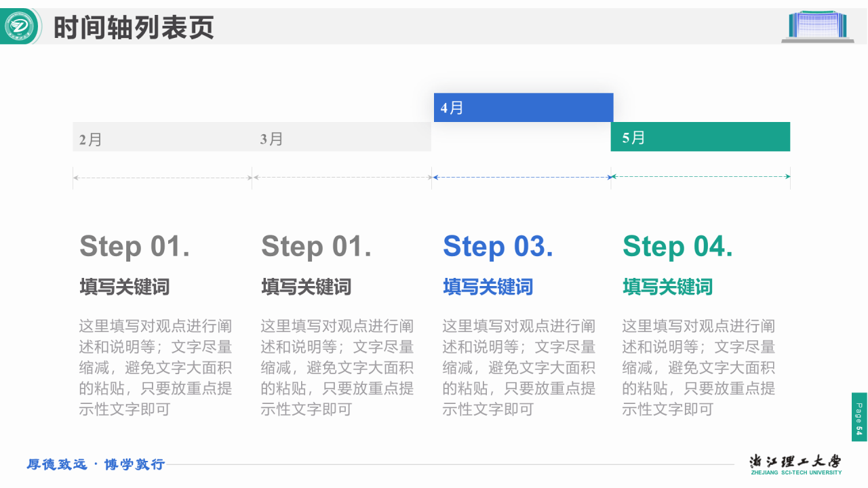Click the building illustration in the header
The width and height of the screenshot is (868, 488).
(x=818, y=27)
